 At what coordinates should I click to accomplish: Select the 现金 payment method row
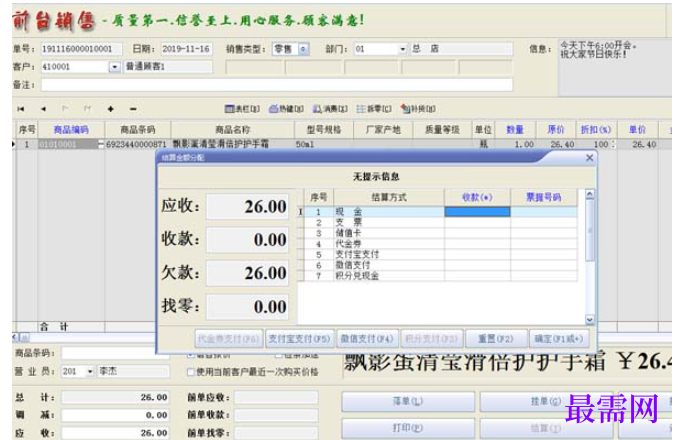point(440,212)
